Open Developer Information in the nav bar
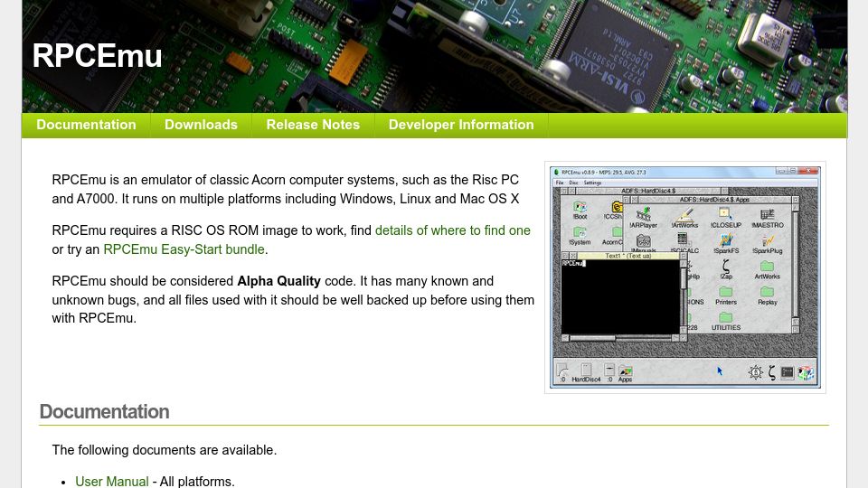Screen dimensions: 868x488 461,125
